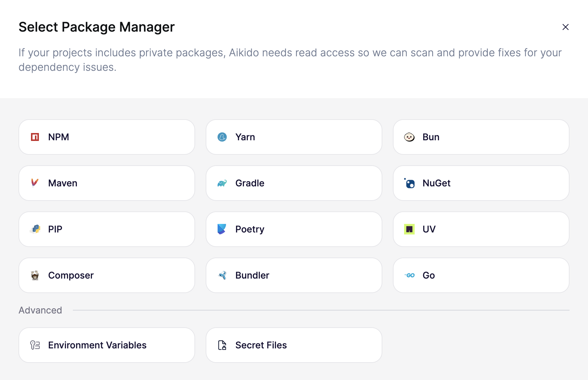Click the NuGet logo icon
This screenshot has width=588, height=380.
(410, 183)
